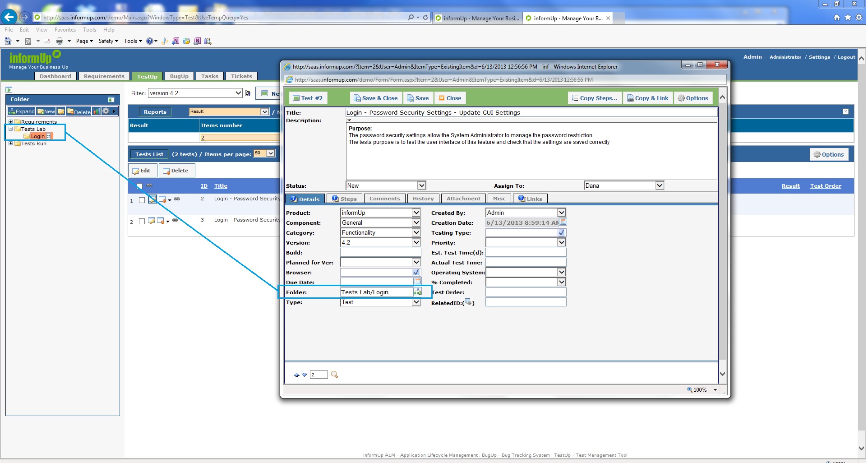Click the Testing Type multi-select check icon

[561, 232]
